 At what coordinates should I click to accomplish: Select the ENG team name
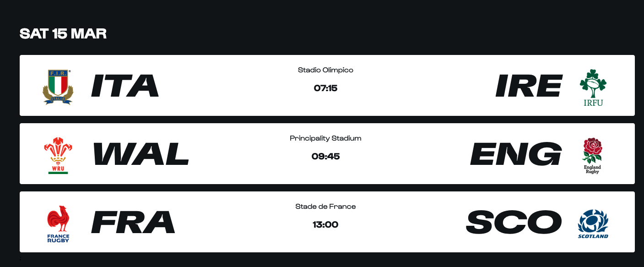click(516, 154)
